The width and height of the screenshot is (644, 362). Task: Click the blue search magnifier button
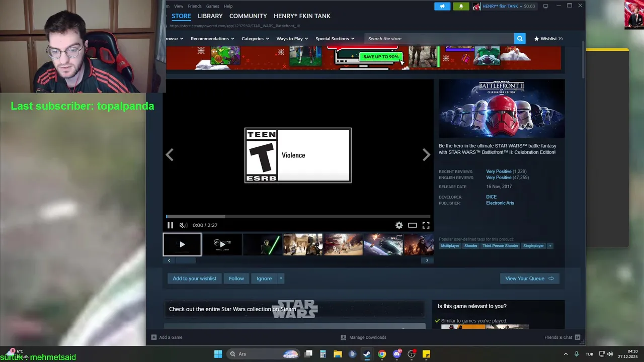(x=520, y=39)
